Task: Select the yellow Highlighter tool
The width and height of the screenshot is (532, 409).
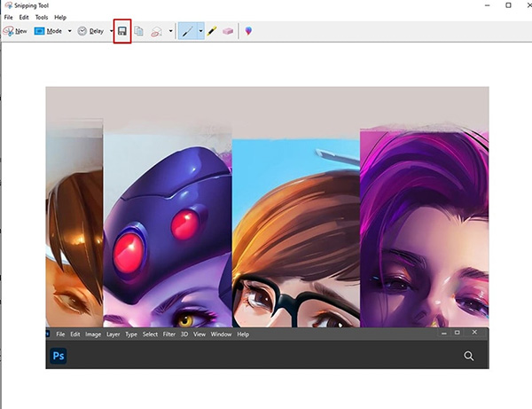Action: [213, 31]
